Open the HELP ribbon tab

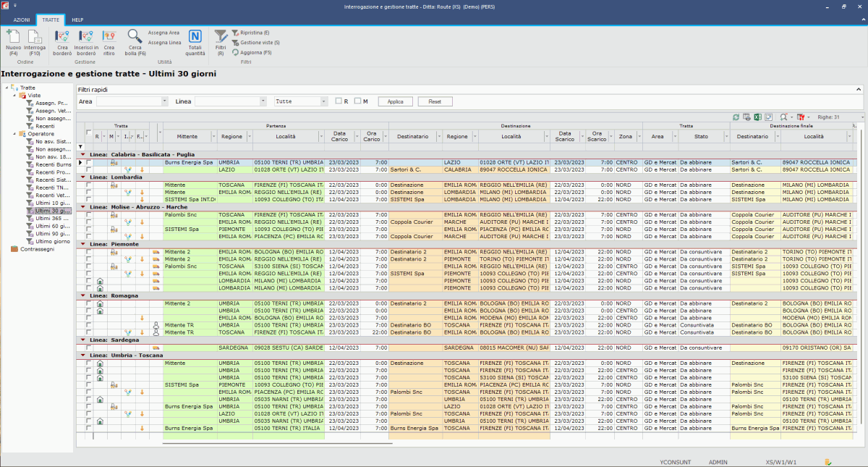(77, 20)
